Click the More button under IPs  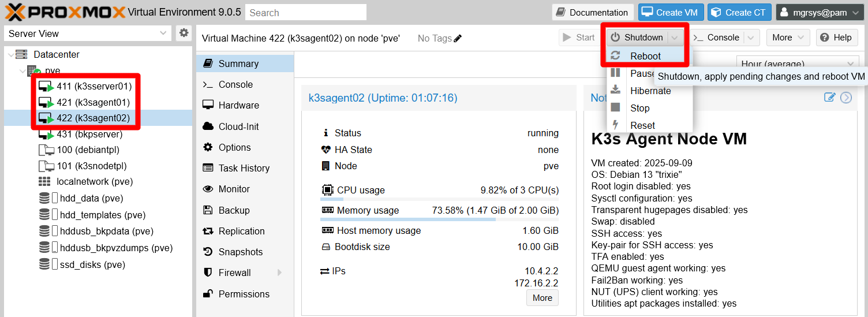pos(542,298)
